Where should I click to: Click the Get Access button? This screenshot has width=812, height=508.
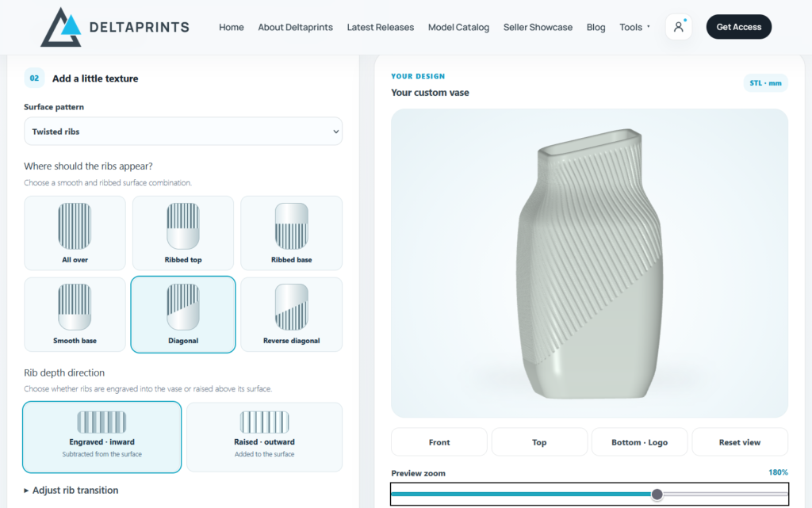tap(738, 27)
